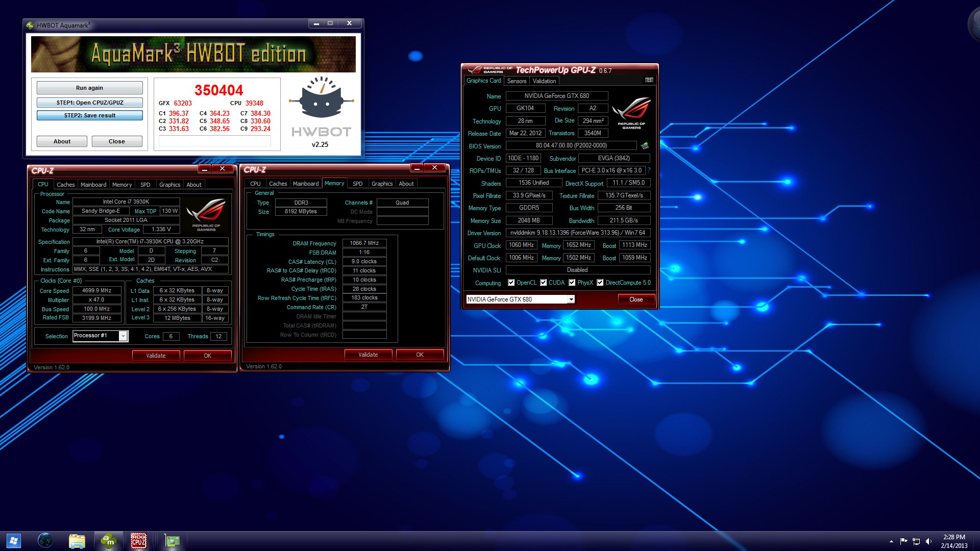Image resolution: width=980 pixels, height=551 pixels.
Task: Click the empty result field below Aquamark scores
Action: tap(214, 141)
